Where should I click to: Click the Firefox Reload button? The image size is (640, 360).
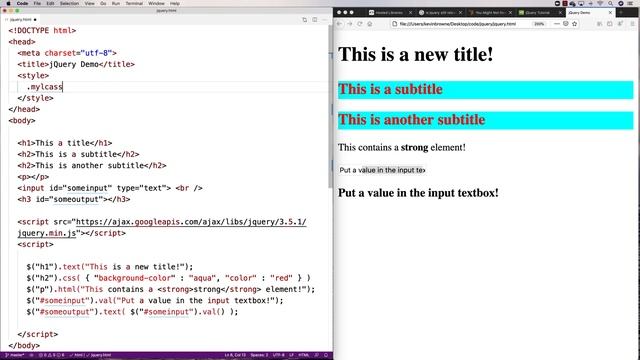(360, 24)
